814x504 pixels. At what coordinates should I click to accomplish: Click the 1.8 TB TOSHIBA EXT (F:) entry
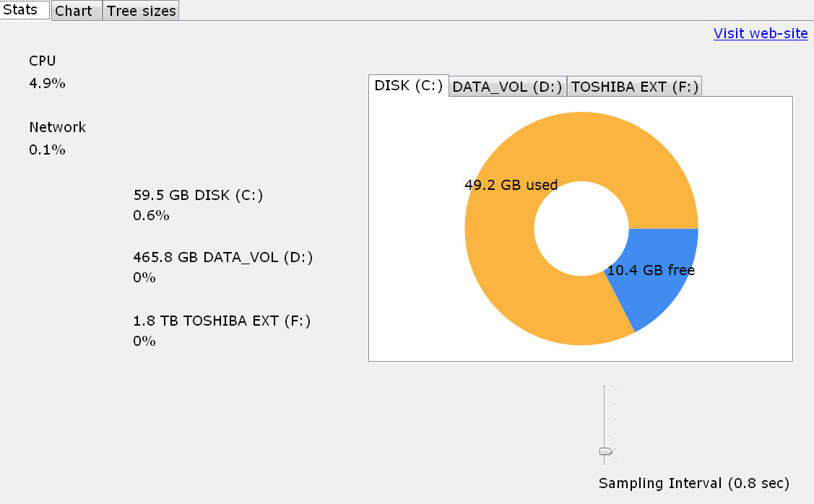[x=222, y=321]
